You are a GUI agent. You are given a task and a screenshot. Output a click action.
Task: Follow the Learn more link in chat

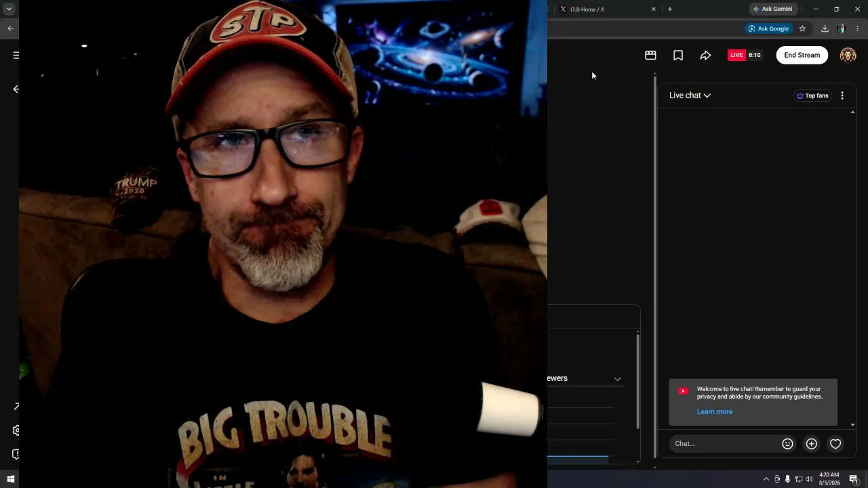pos(715,411)
